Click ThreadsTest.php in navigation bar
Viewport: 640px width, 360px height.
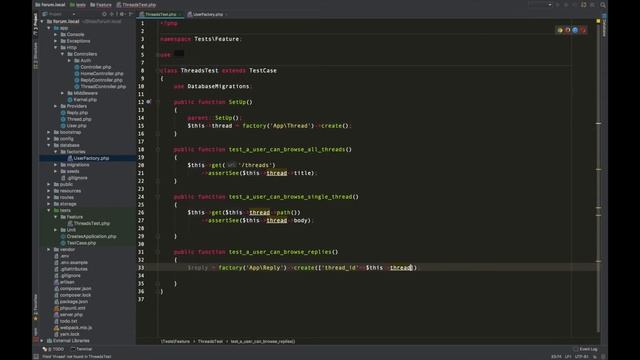click(x=136, y=5)
